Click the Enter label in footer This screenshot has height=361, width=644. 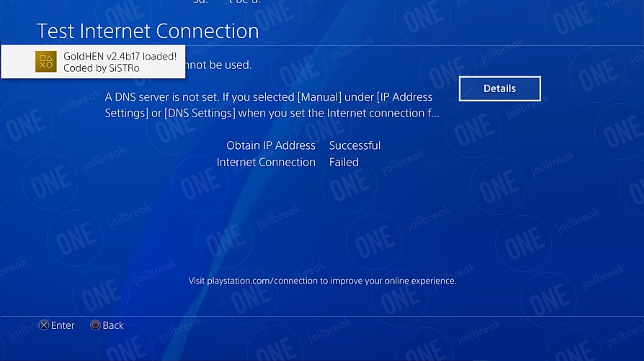pos(63,325)
